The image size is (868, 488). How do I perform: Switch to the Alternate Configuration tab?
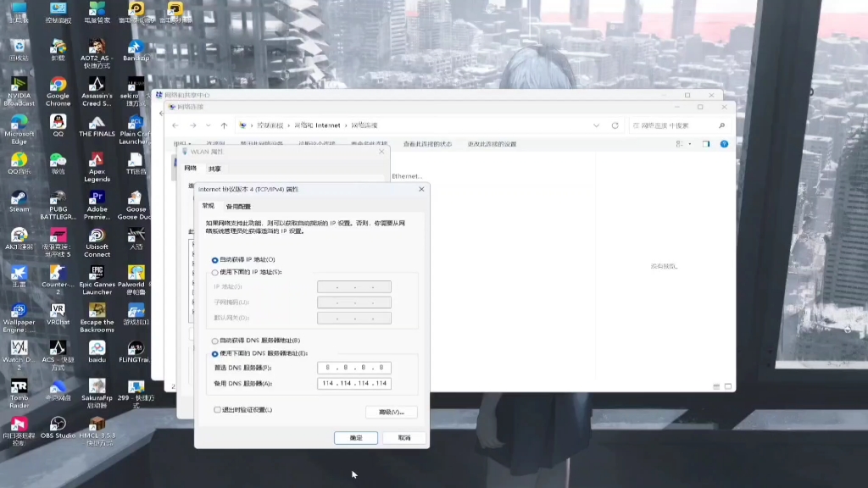(x=238, y=207)
